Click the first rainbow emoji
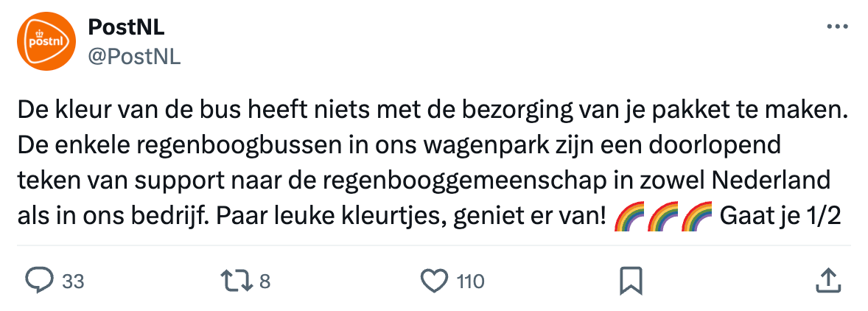 [x=629, y=219]
